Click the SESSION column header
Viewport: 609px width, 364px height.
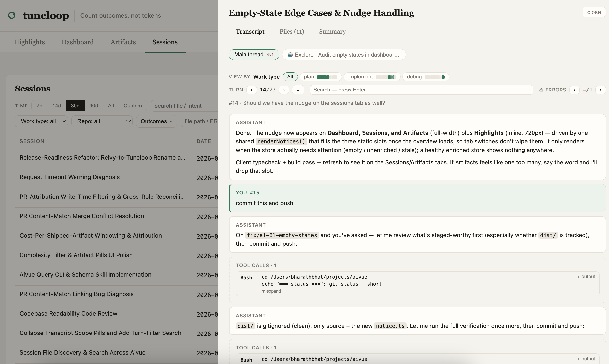point(32,141)
